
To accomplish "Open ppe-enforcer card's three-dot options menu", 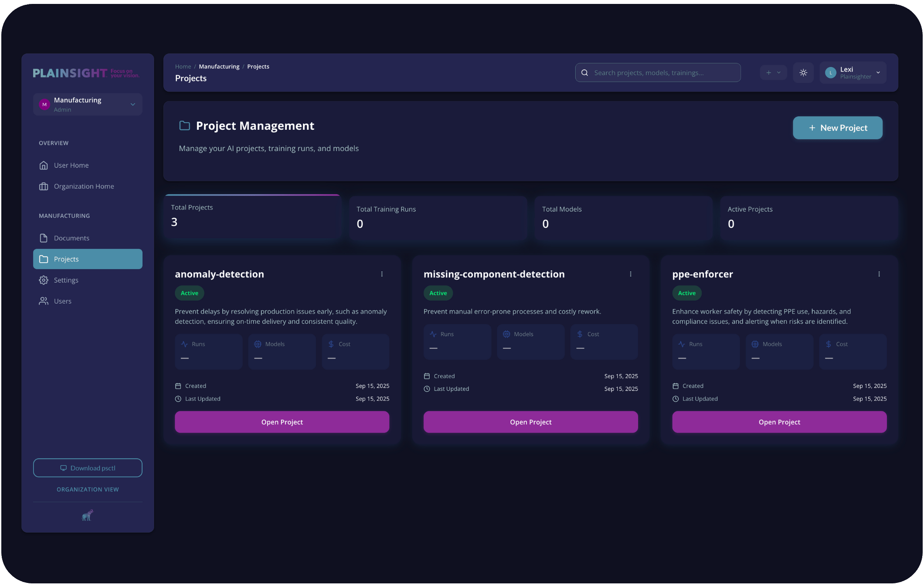I will coord(879,274).
